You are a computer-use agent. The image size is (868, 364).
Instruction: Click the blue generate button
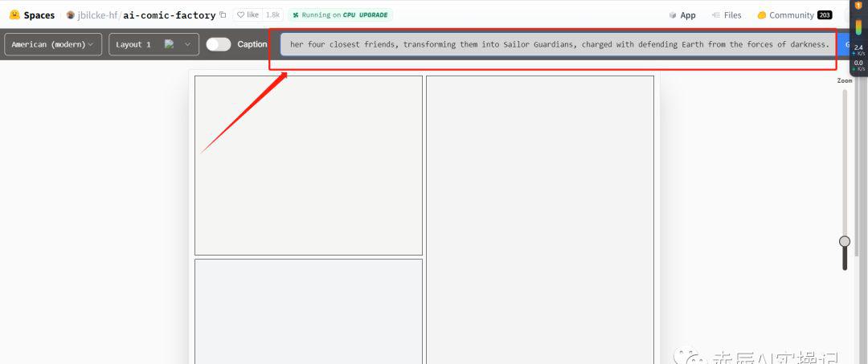coord(844,44)
